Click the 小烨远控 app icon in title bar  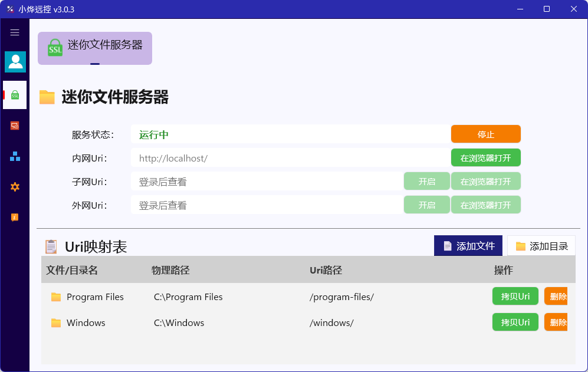(x=10, y=9)
